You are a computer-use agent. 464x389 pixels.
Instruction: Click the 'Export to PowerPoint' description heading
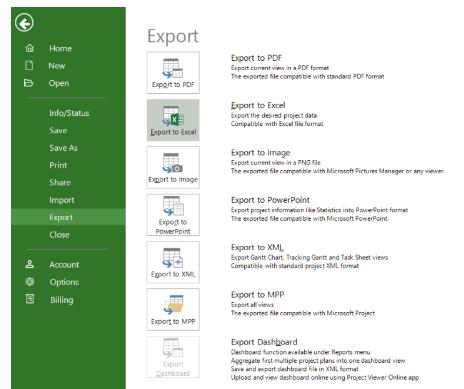270,200
